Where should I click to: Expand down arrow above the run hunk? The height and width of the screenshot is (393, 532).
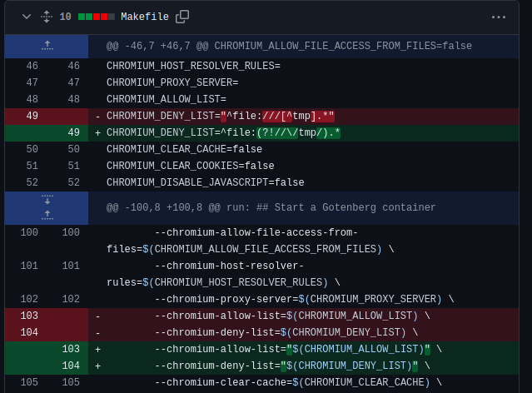[47, 200]
